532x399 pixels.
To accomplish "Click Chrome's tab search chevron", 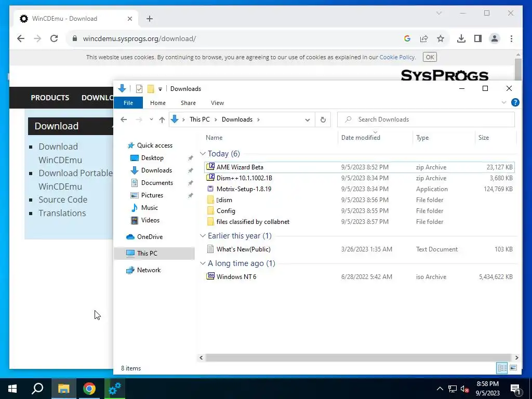I will click(438, 13).
